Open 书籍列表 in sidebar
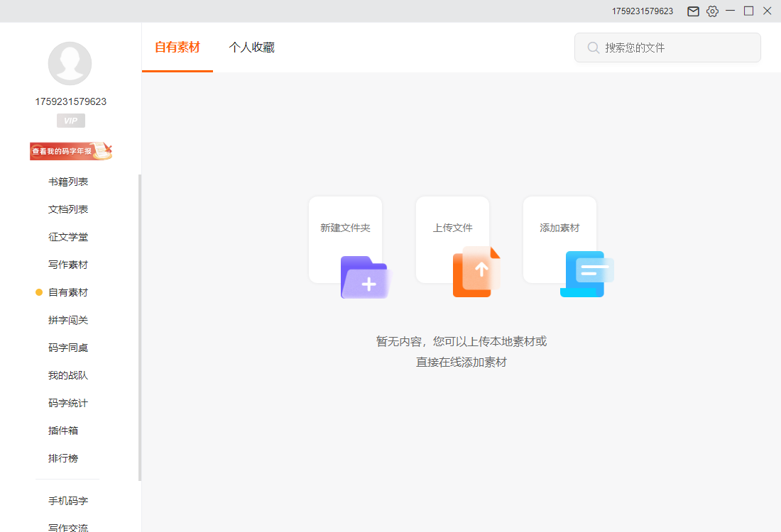This screenshot has height=532, width=781. tap(68, 182)
